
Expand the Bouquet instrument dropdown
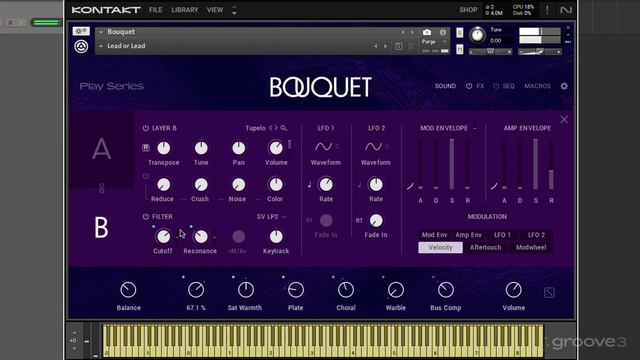pos(101,32)
